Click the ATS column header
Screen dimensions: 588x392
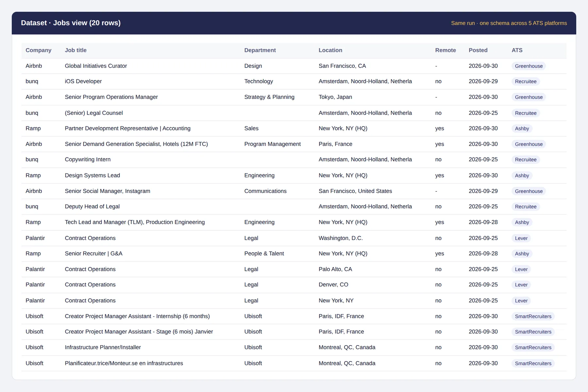pos(517,50)
